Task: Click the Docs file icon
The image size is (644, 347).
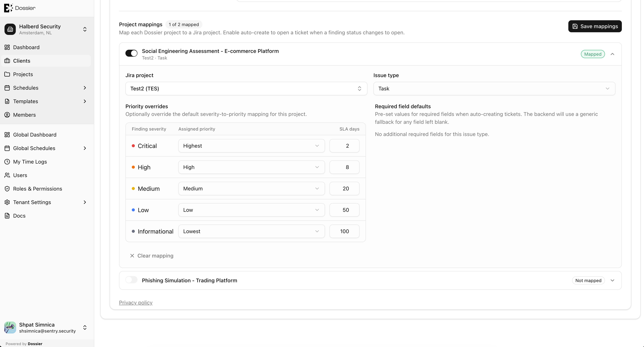Action: (7, 216)
